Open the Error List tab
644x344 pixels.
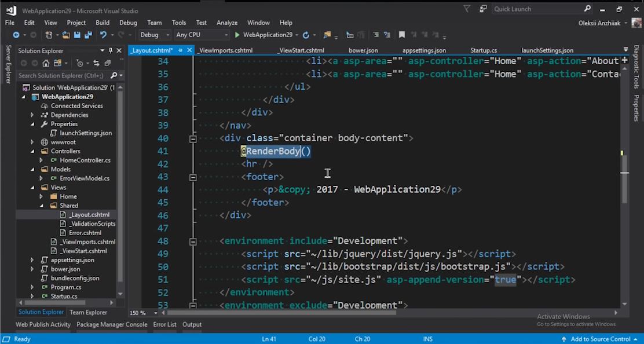tap(164, 324)
